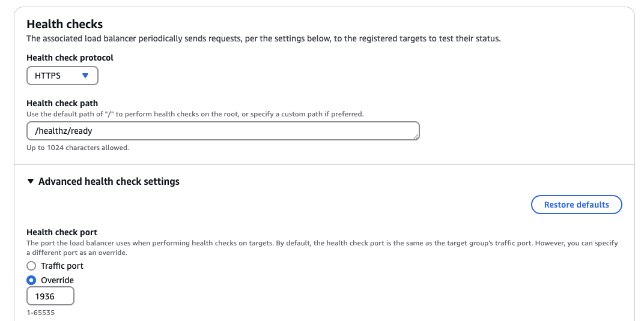
Task: Click the Health check protocol label
Action: (70, 58)
